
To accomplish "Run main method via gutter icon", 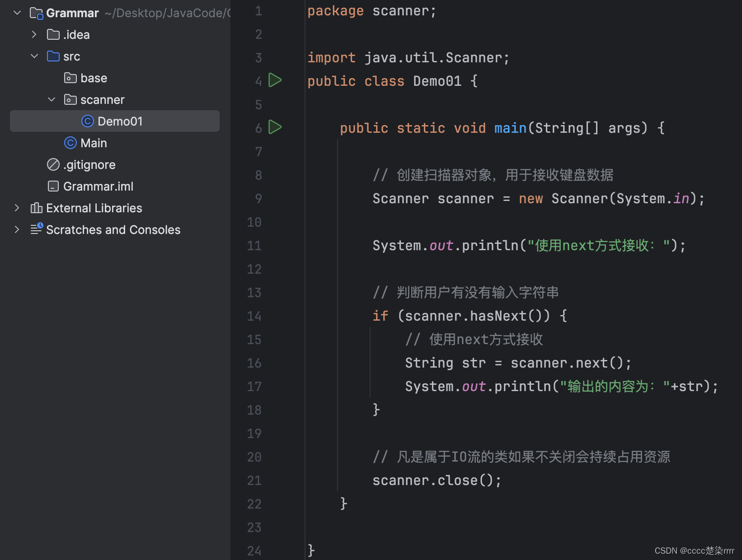I will (x=275, y=127).
